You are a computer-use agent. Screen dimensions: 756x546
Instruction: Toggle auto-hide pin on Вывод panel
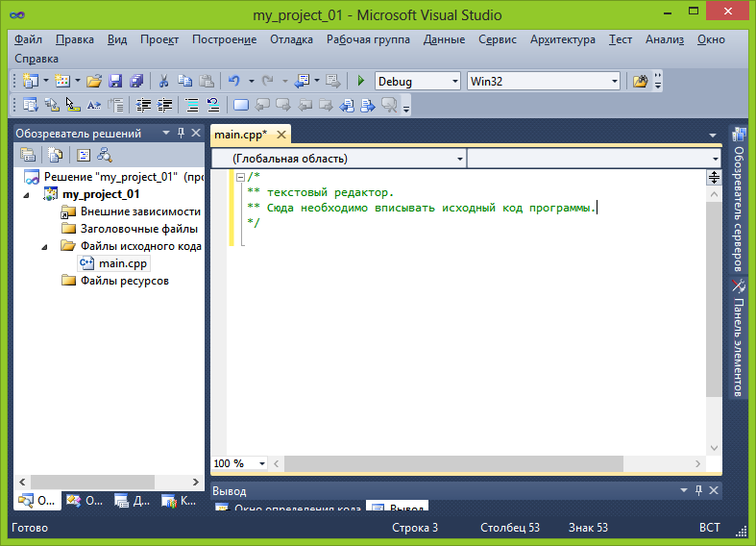click(698, 490)
